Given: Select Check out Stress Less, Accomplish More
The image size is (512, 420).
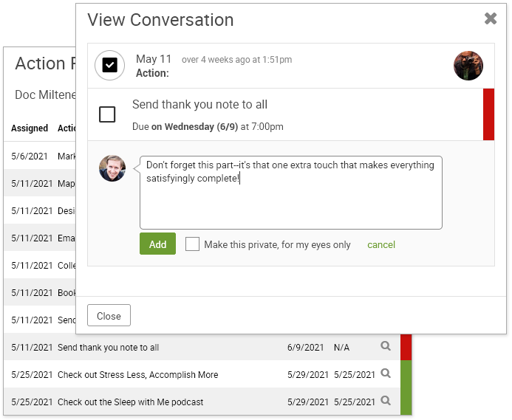Looking at the screenshot, I should [x=138, y=375].
